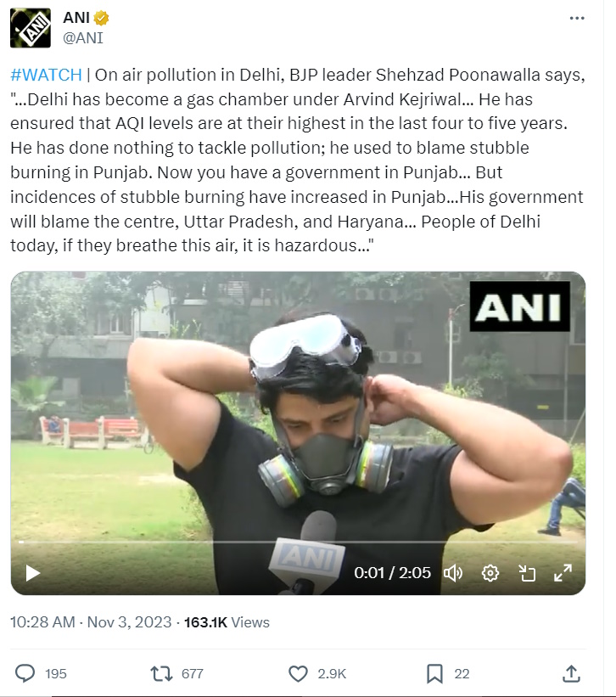
Task: Click the ANI verified badge
Action: tap(101, 18)
